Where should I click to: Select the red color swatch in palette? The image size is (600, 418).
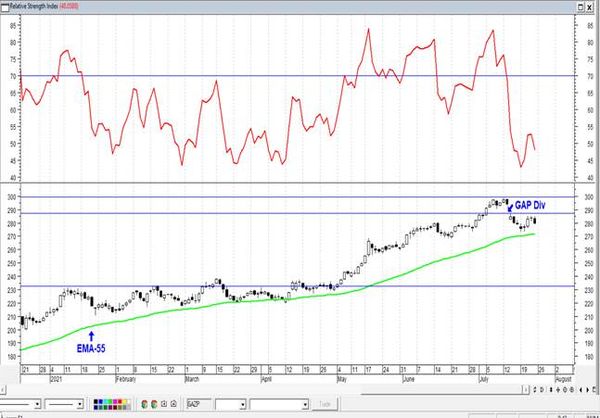(120, 402)
